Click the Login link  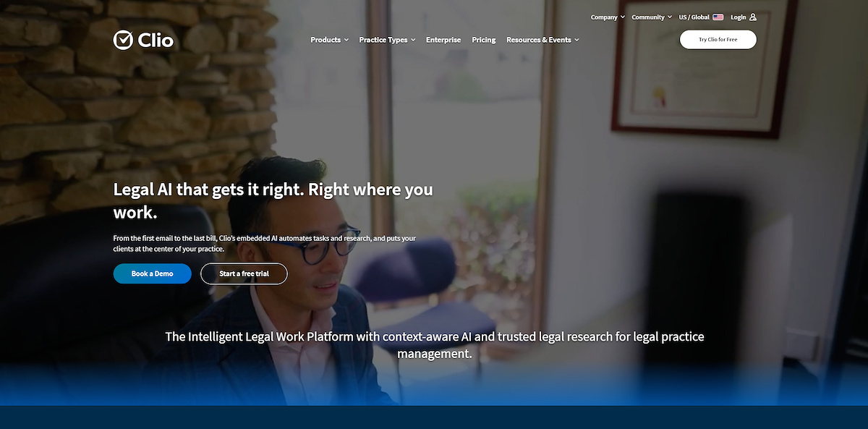[738, 17]
